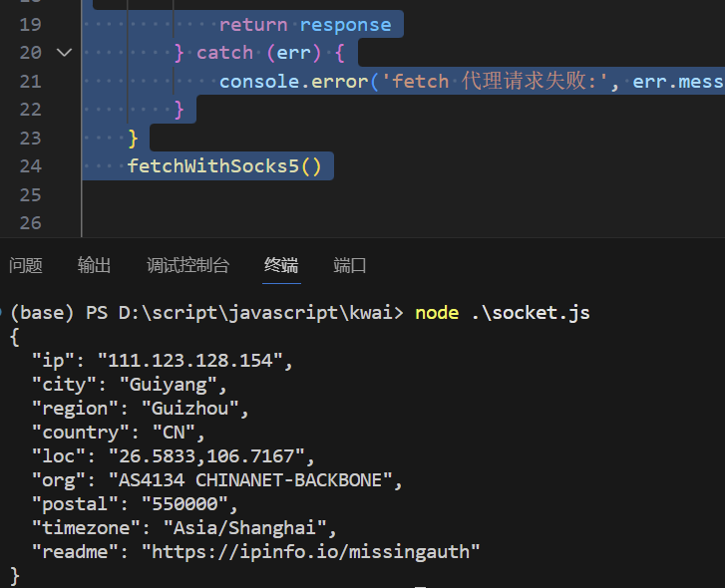
Task: Click the node .\socket.js terminal command
Action: 502,313
